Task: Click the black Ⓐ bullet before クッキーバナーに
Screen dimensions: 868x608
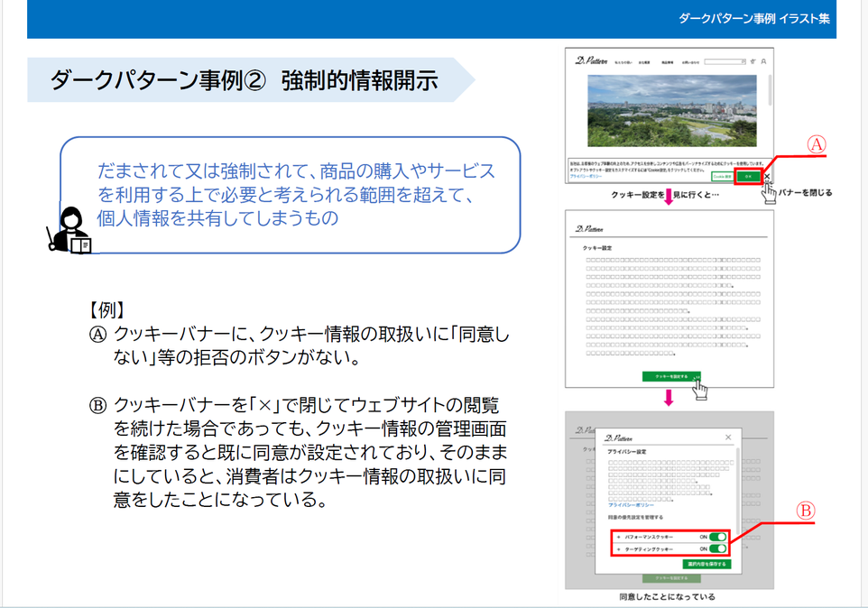Action: 98,335
